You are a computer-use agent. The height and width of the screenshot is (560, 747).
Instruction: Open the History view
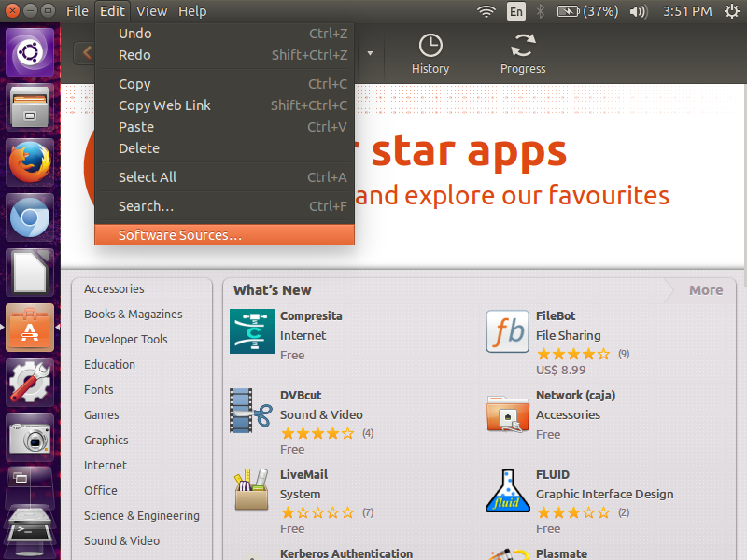tap(430, 54)
